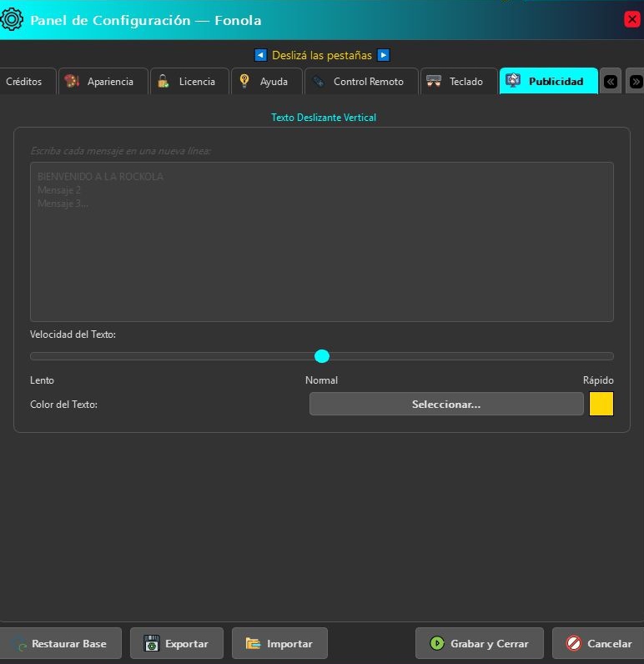Click the Texto Deslizante Vertical heading

point(324,118)
